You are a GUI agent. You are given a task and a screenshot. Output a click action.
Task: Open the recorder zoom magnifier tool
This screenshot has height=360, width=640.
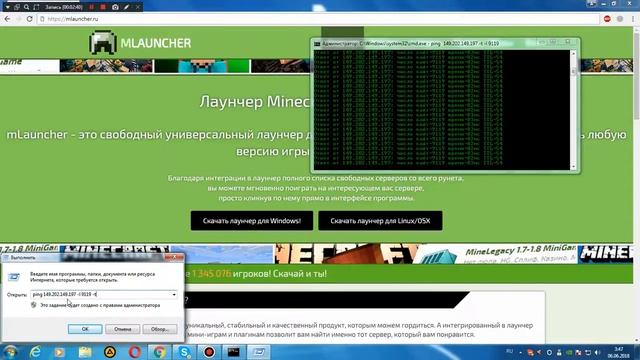27,7
